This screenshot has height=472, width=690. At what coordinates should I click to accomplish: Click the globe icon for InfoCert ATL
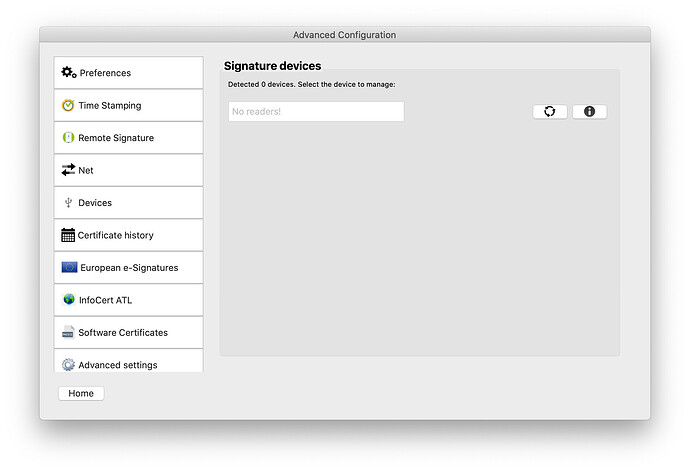68,300
